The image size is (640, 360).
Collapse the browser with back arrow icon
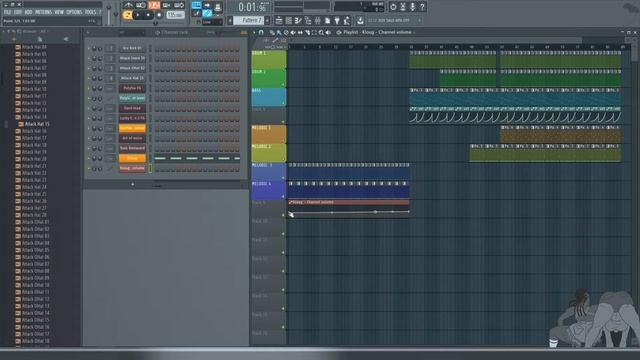[66, 39]
